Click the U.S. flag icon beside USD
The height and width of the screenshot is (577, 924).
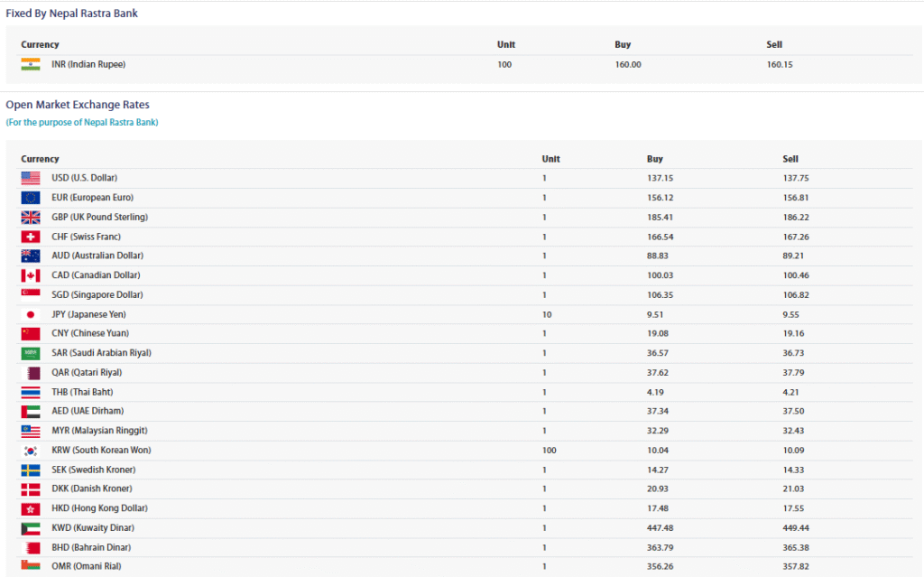[31, 178]
